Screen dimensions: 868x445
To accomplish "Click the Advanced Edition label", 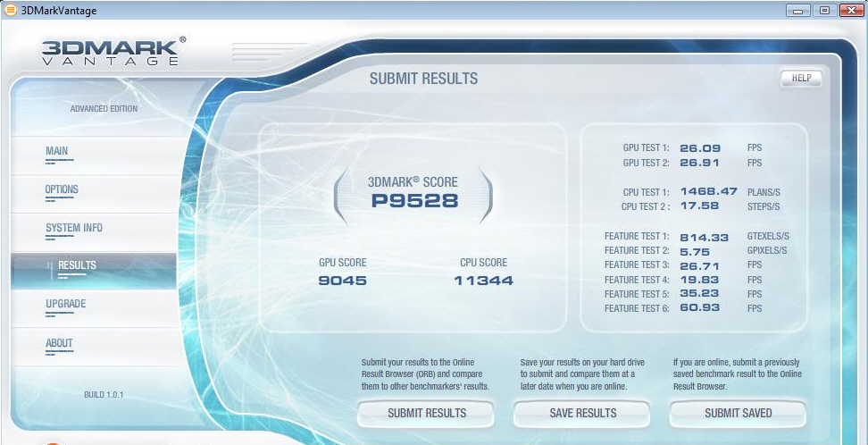I will pos(104,109).
